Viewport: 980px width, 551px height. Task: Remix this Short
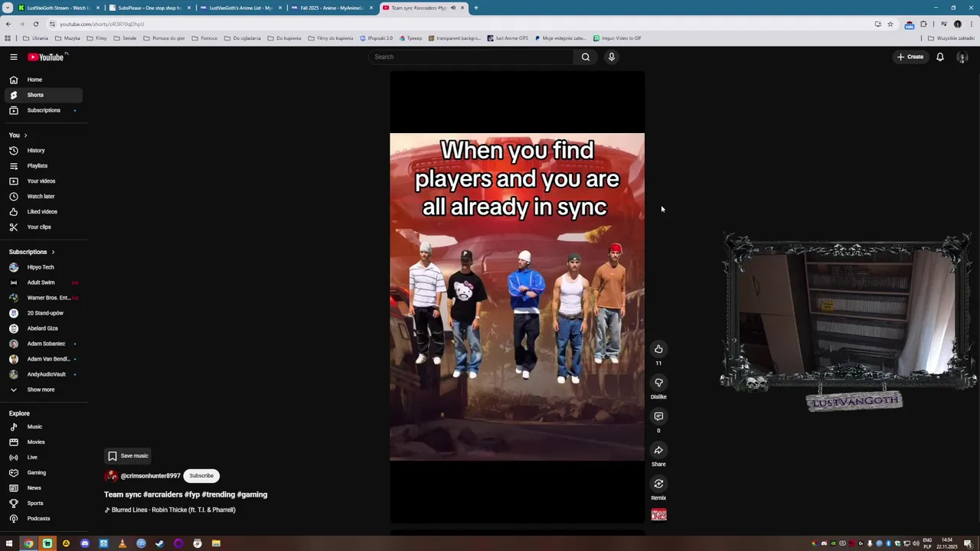(658, 484)
